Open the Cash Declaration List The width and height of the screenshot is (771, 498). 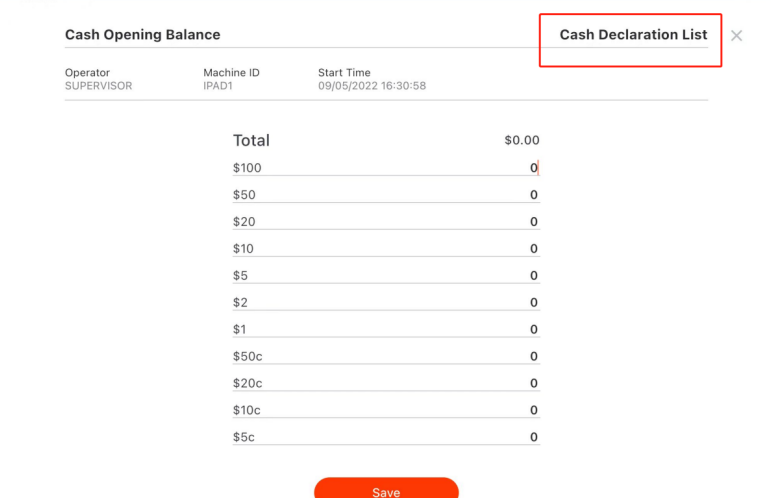[633, 34]
